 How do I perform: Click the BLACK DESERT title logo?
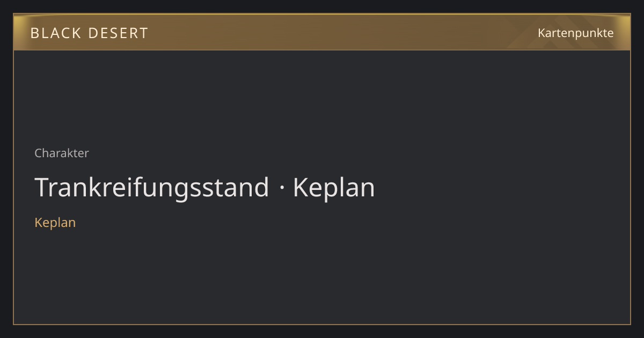89,33
